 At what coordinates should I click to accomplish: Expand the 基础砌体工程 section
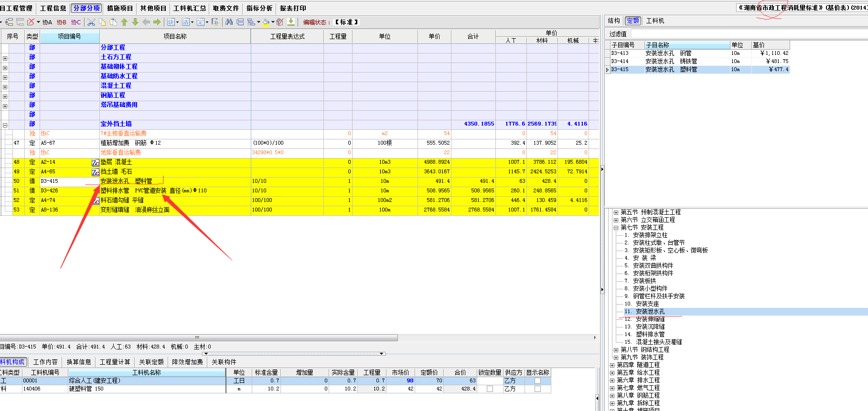(x=5, y=68)
